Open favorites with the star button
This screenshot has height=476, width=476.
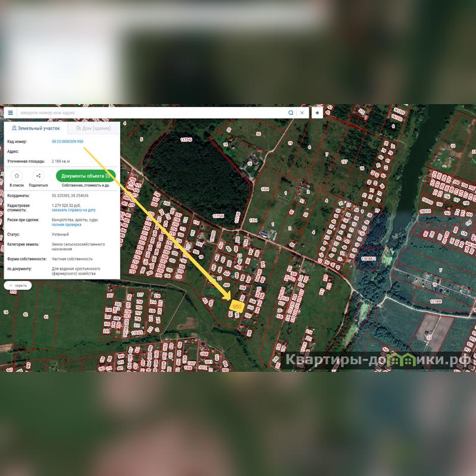tap(317, 112)
